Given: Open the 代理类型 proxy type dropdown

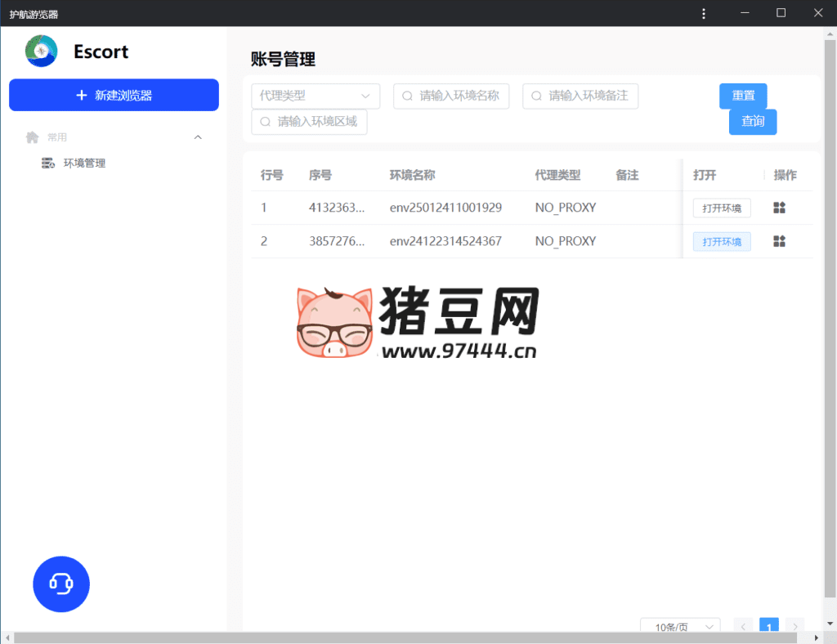Looking at the screenshot, I should pyautogui.click(x=316, y=96).
